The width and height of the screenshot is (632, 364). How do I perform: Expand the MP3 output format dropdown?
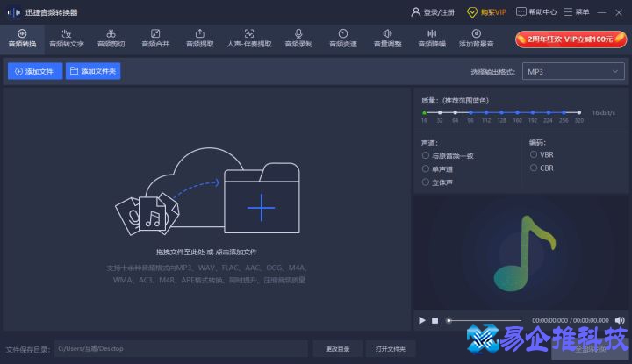pyautogui.click(x=573, y=72)
